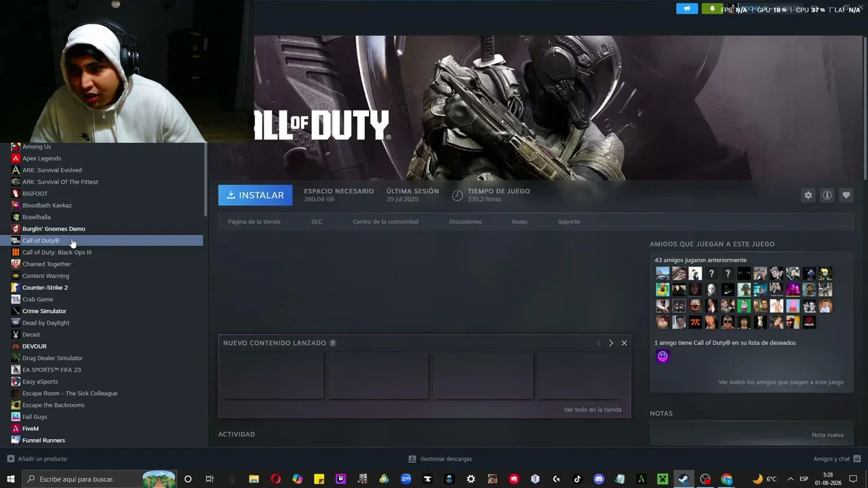Go to next new content item
Image resolution: width=868 pixels, height=488 pixels.
tap(610, 343)
